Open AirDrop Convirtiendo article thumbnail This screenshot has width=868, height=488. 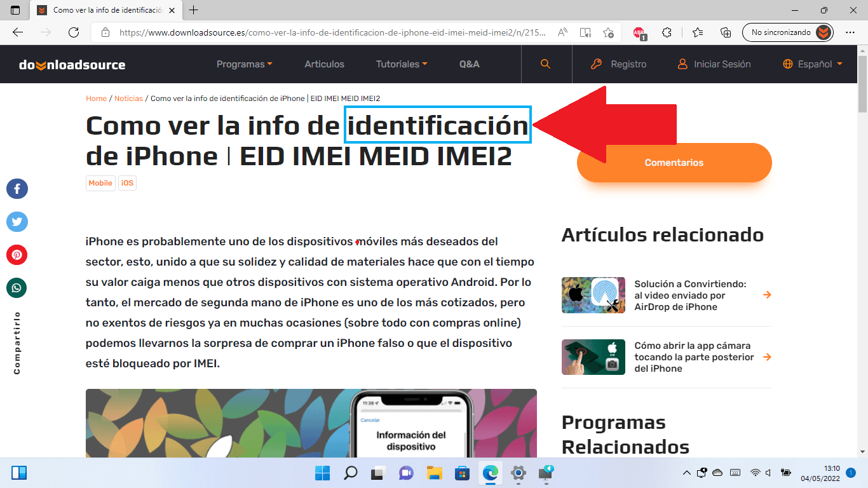[x=593, y=295]
